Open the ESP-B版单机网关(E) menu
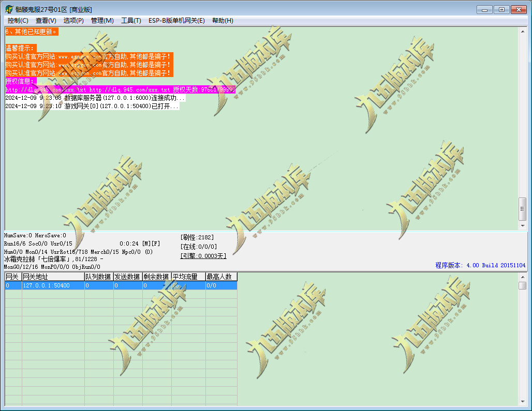 tap(176, 21)
